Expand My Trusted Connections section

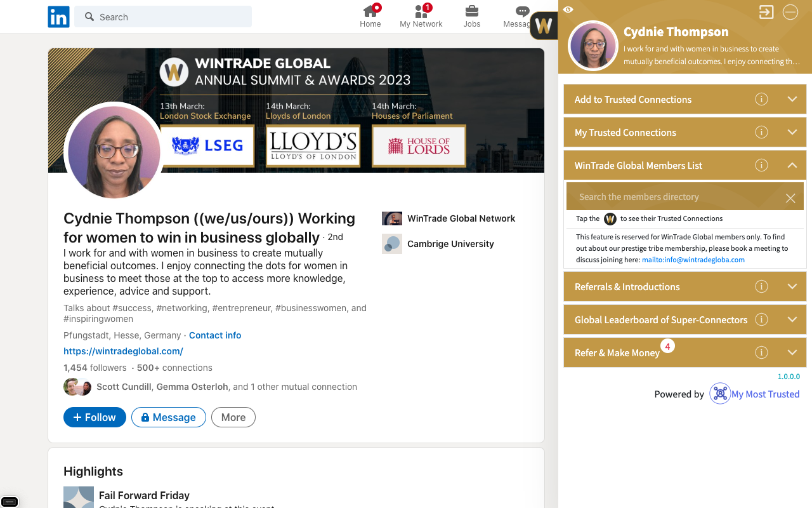tap(792, 132)
